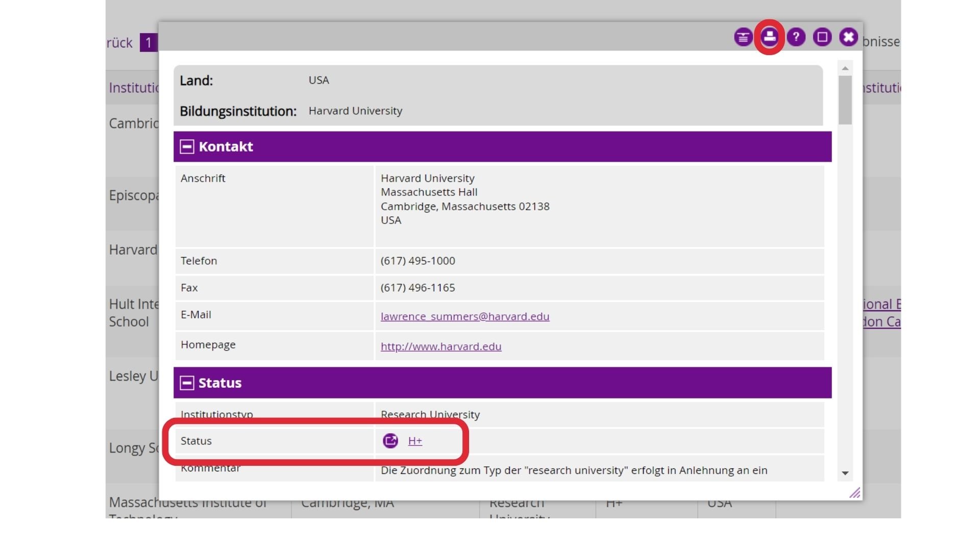Click the Institution column header

(x=134, y=88)
